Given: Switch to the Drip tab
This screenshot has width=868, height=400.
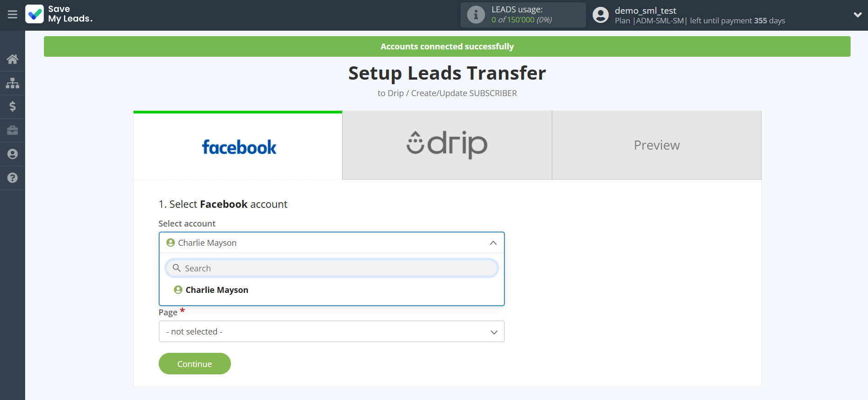Looking at the screenshot, I should click(x=447, y=146).
